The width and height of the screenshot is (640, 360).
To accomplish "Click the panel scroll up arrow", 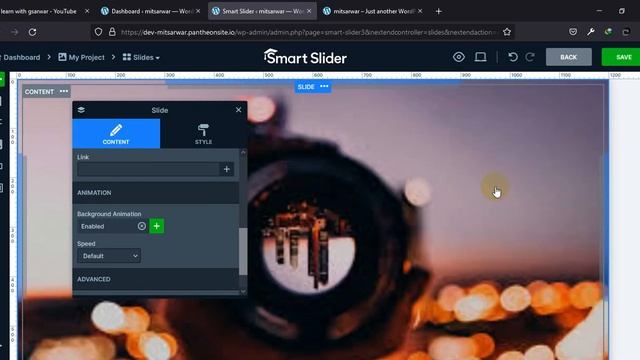I will click(x=243, y=152).
